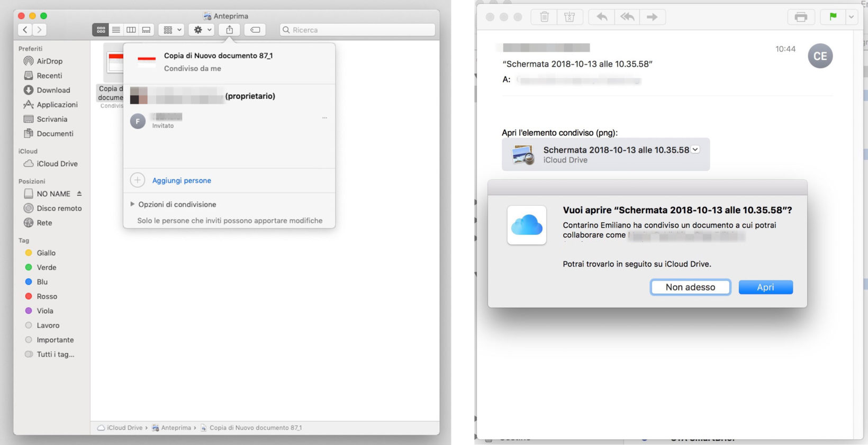Click Copia di Nuovo documento 87_1 path item

point(251,428)
